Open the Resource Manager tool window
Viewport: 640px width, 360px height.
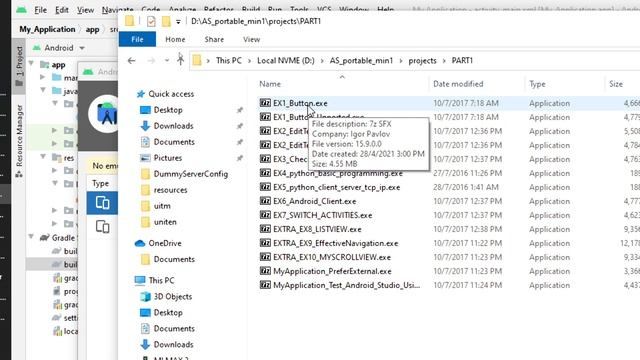click(x=19, y=141)
